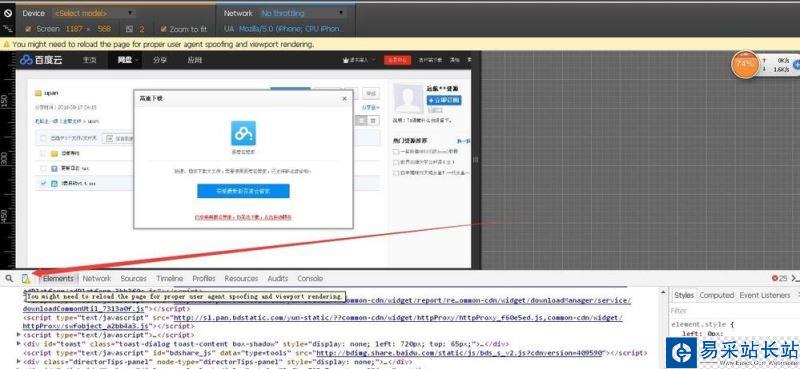Viewport: 800px width, 369px height.
Task: Open the bds_s_v2.js source link
Action: click(x=461, y=353)
